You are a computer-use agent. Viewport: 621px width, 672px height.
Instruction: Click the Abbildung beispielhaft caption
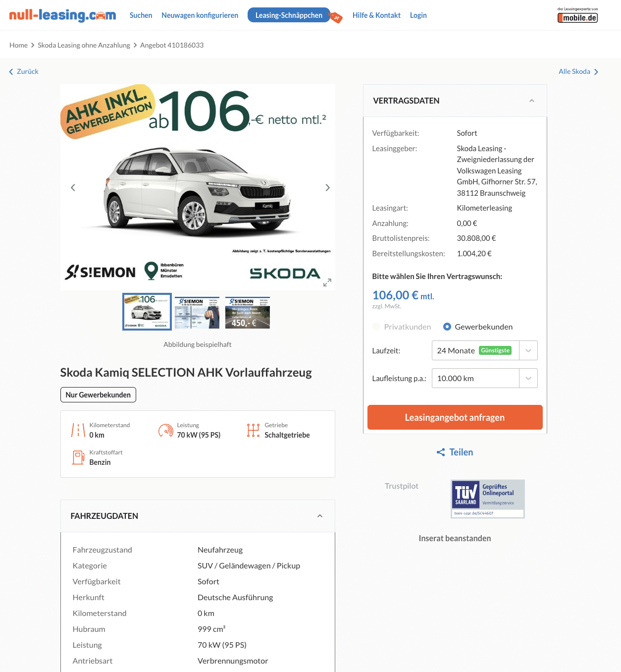(x=198, y=344)
